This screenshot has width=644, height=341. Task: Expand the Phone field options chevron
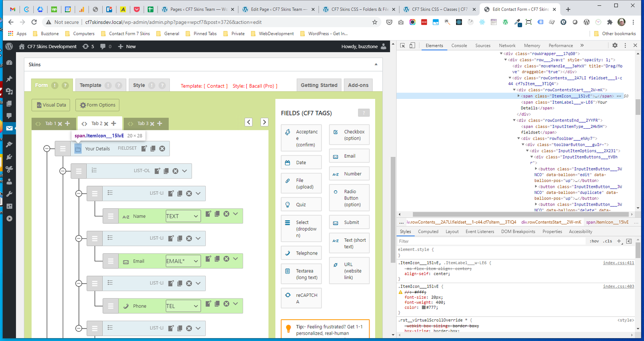point(235,304)
